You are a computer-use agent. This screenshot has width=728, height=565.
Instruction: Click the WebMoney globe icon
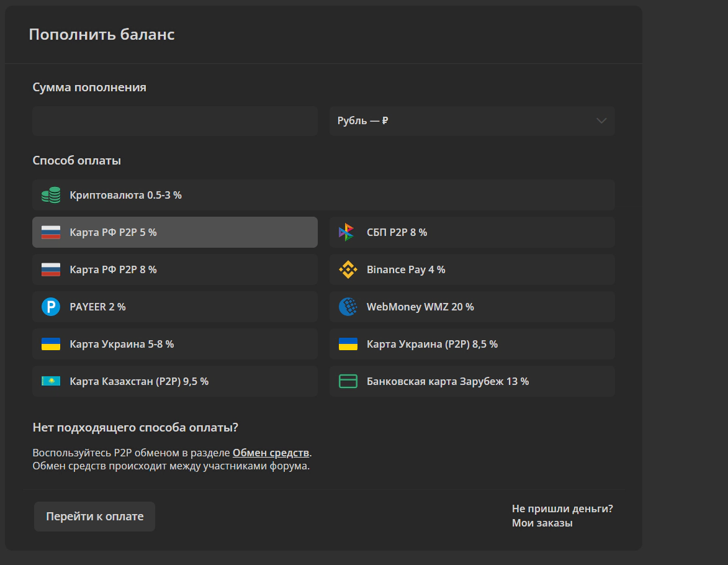point(348,307)
